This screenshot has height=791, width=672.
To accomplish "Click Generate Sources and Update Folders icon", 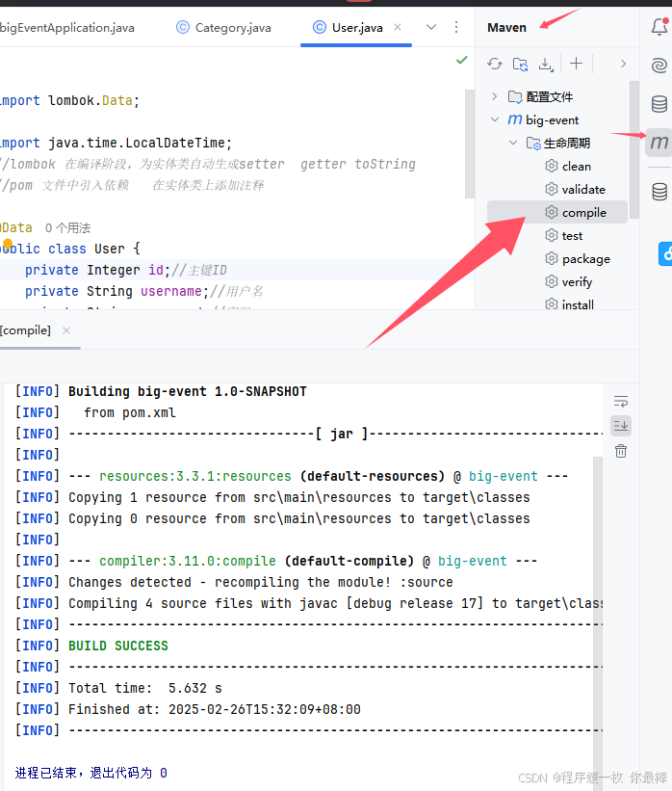I will tap(521, 64).
